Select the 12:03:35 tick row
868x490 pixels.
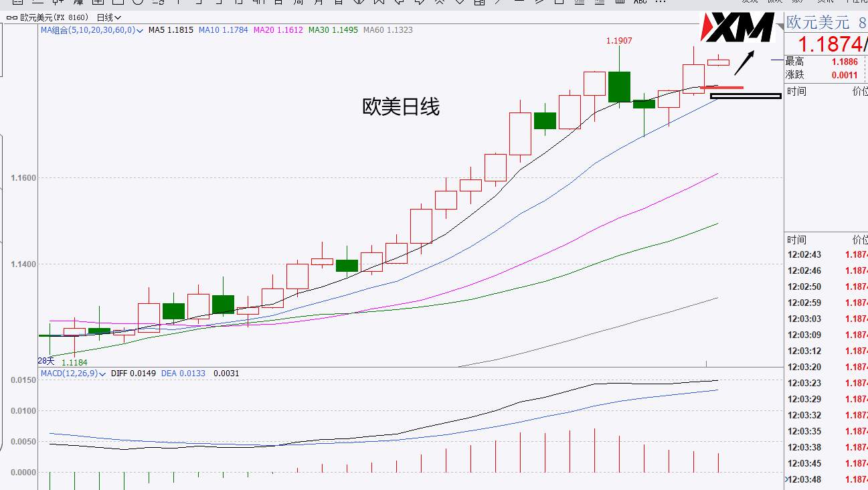(826, 431)
